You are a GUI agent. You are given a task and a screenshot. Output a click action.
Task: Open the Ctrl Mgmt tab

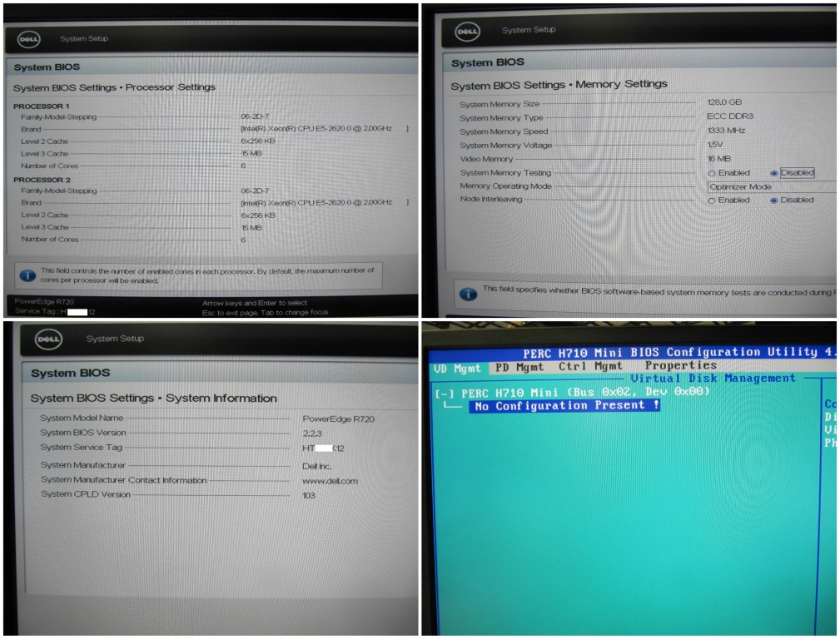590,366
